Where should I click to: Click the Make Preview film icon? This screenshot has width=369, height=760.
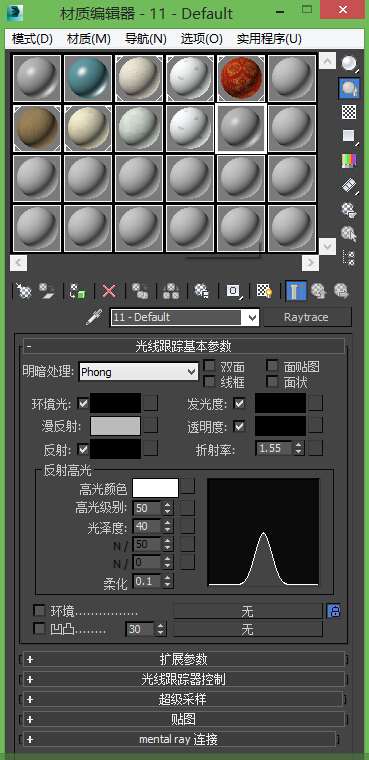[x=349, y=185]
